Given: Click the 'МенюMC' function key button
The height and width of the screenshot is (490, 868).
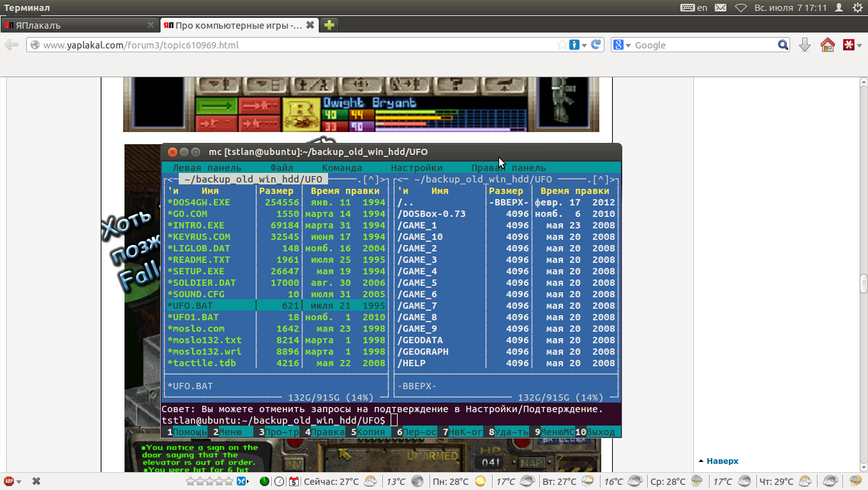Looking at the screenshot, I should pyautogui.click(x=555, y=432).
